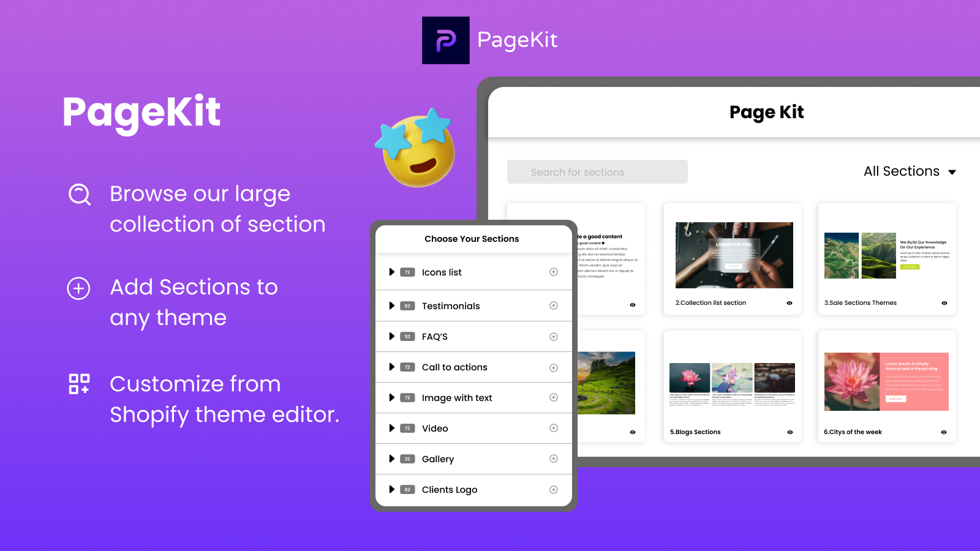Expand the Call to actions row triangle
Image resolution: width=980 pixels, height=551 pixels.
pyautogui.click(x=392, y=367)
